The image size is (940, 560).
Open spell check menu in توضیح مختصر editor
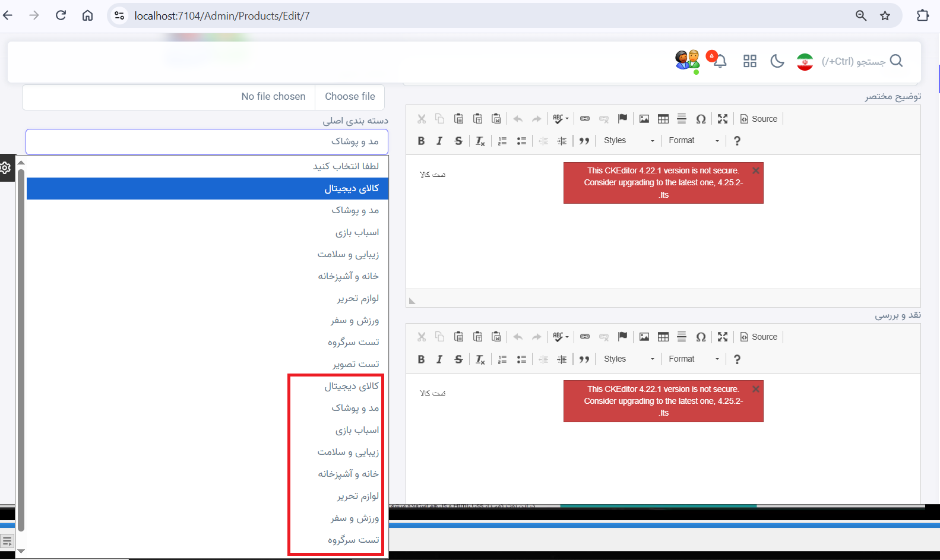[561, 119]
